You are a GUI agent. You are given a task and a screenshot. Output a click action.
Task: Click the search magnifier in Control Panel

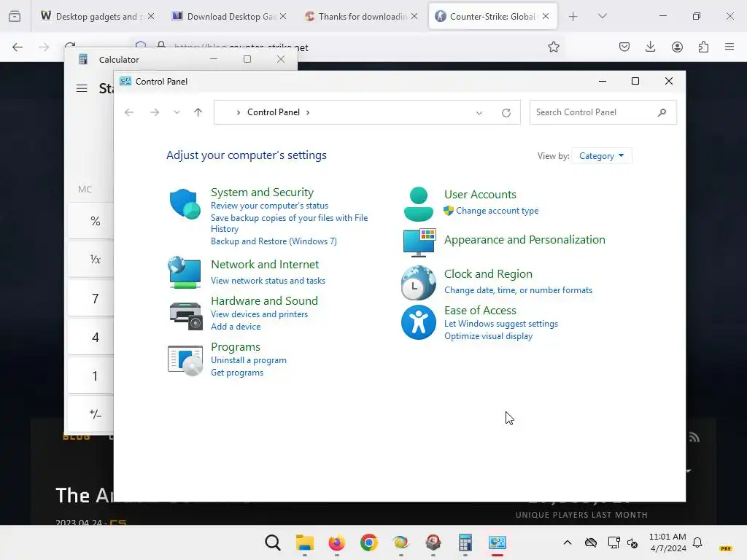[662, 112]
